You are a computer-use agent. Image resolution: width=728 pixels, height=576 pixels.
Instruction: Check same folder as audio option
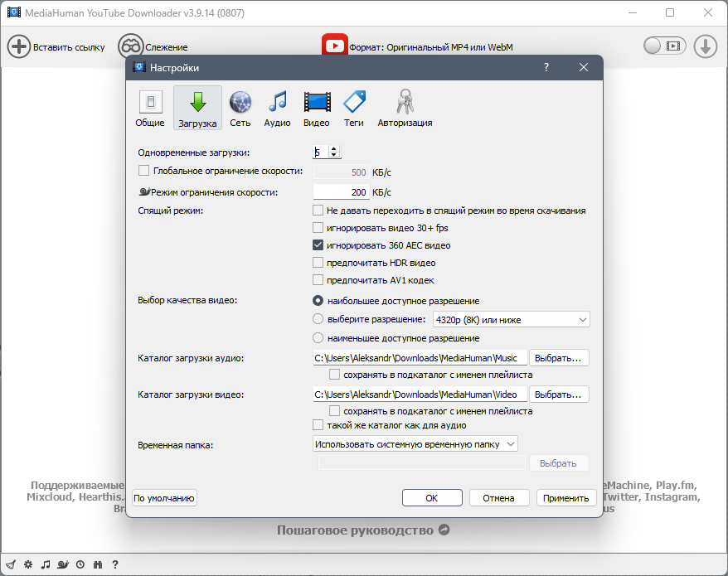[318, 425]
